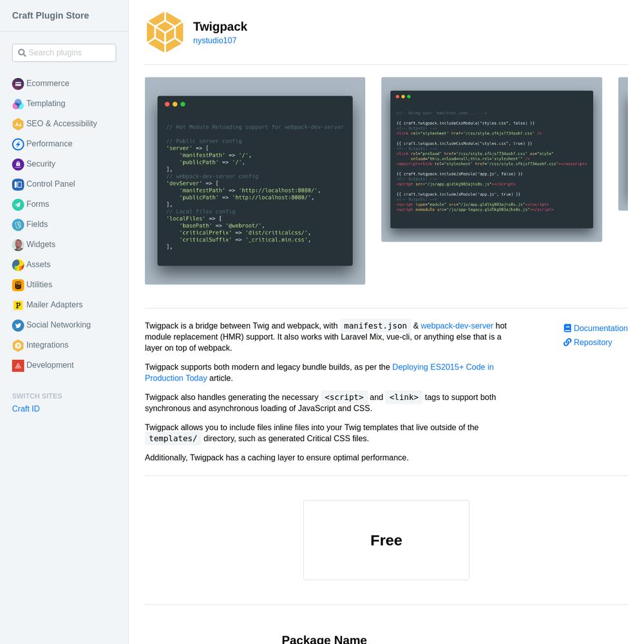Open the Documentation link
This screenshot has width=644, height=644.
click(x=600, y=328)
